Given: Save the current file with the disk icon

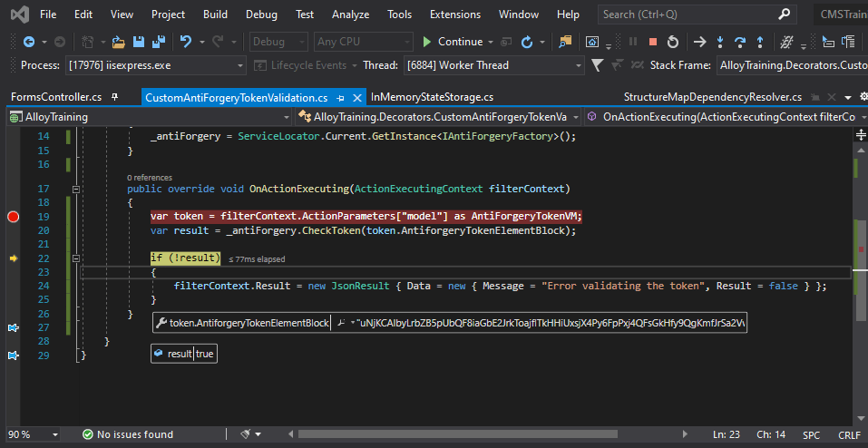Looking at the screenshot, I should coord(139,42).
